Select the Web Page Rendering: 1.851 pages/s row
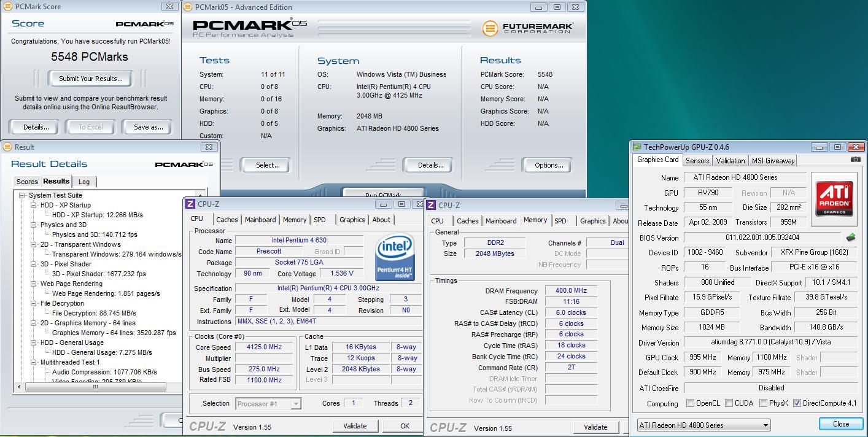Image resolution: width=868 pixels, height=437 pixels. pyautogui.click(x=106, y=293)
